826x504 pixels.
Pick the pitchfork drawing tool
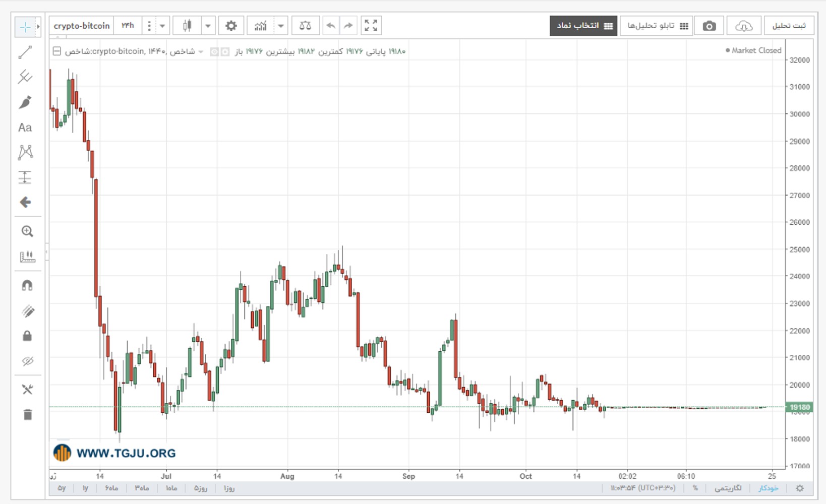point(25,77)
